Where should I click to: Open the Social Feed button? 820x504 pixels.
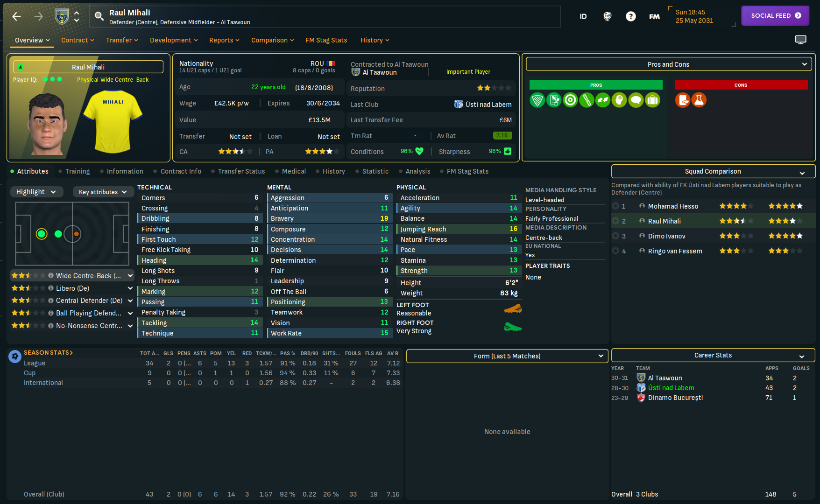[x=775, y=16]
